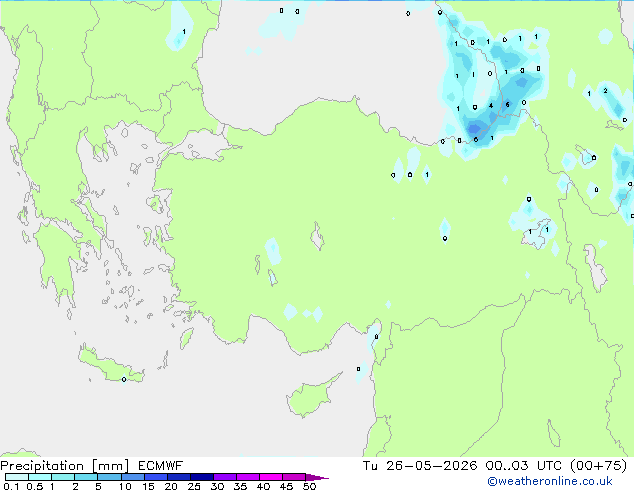
Task: Click the '[mm]' unit label
Action: (x=110, y=466)
